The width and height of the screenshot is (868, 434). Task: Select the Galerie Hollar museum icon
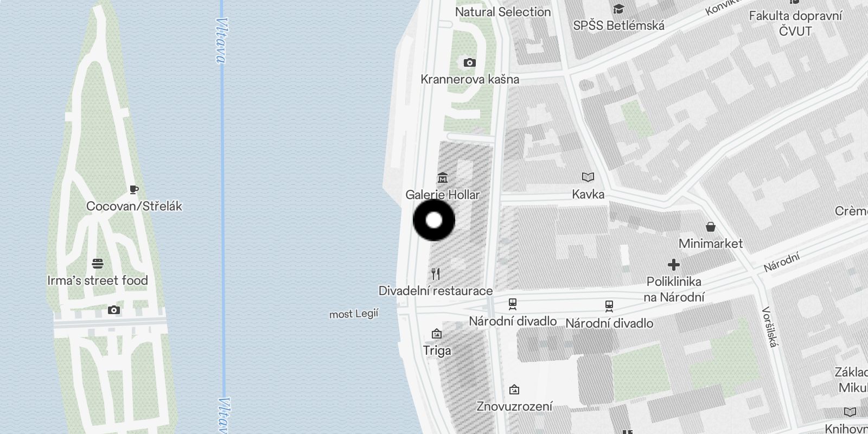pos(443,178)
